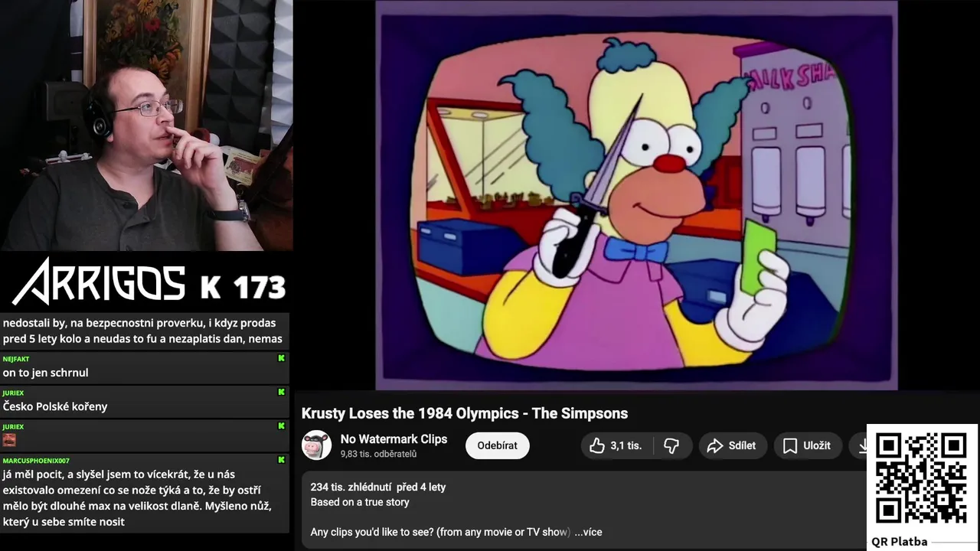Click subscriber count 9,83 tis. odběratelů
This screenshot has height=551, width=980.
tap(378, 454)
